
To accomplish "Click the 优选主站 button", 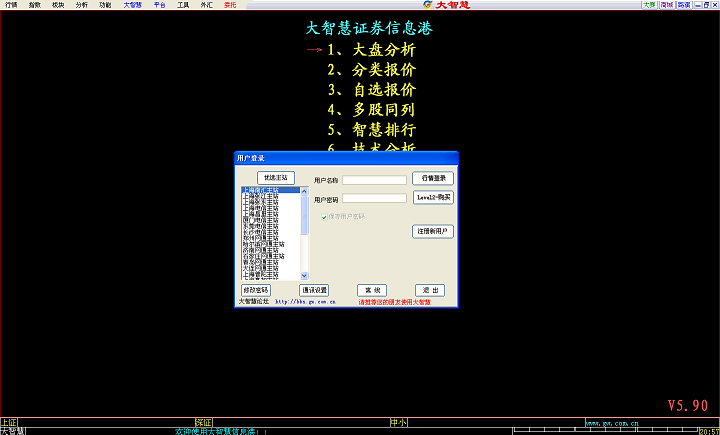I will (x=276, y=177).
